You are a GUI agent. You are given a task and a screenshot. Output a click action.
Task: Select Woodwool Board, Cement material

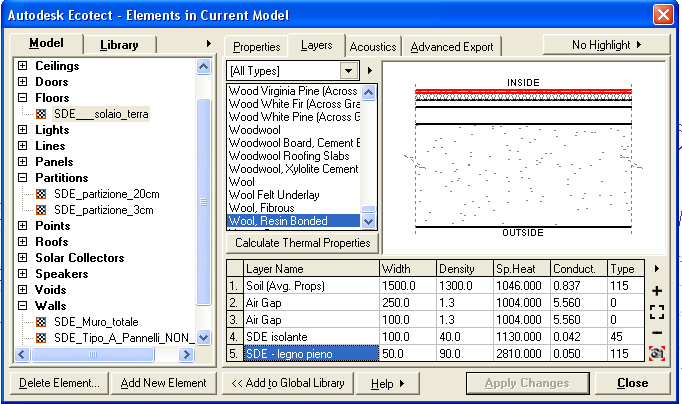click(294, 143)
